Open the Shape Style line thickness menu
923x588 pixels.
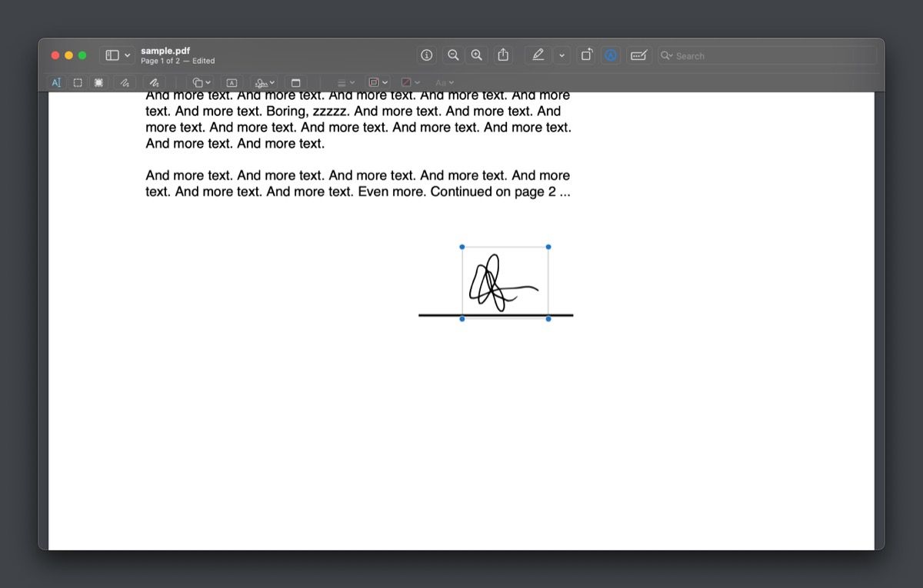point(346,82)
